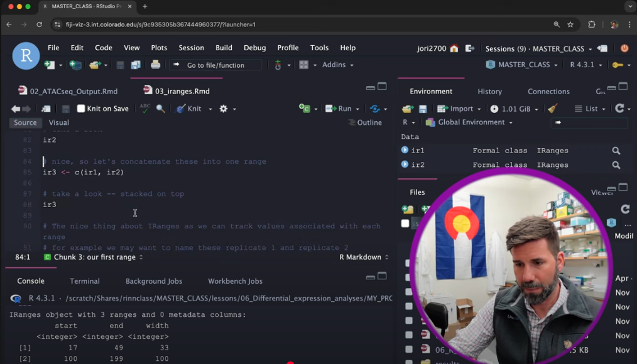Screen dimensions: 637x364
Task: Click the load workspace folder icon
Action: 407,109
